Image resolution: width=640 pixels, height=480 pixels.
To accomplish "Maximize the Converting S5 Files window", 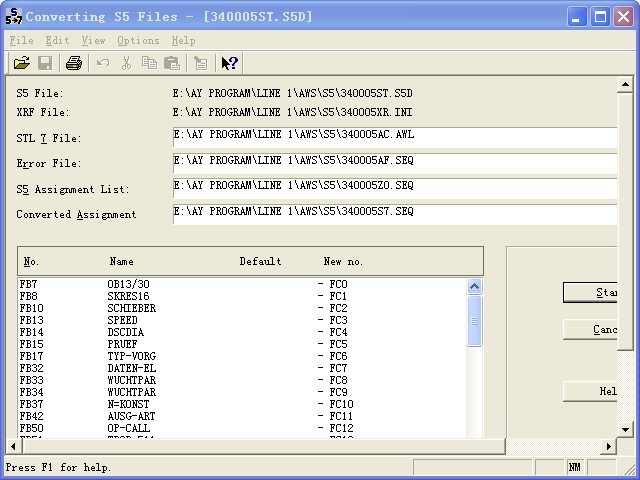I will click(600, 17).
